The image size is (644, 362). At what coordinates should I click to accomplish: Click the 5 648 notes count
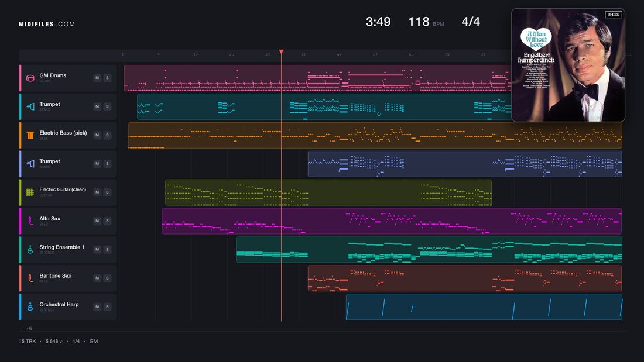(54, 341)
